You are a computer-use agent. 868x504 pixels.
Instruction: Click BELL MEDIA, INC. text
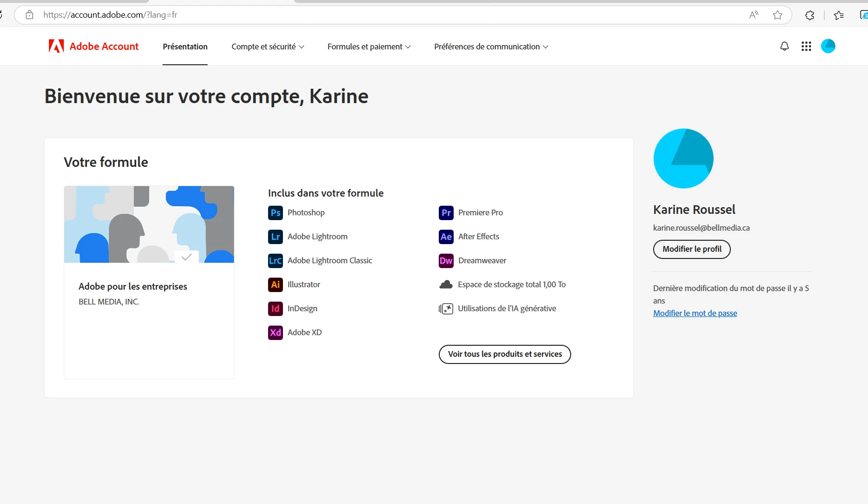pos(109,302)
